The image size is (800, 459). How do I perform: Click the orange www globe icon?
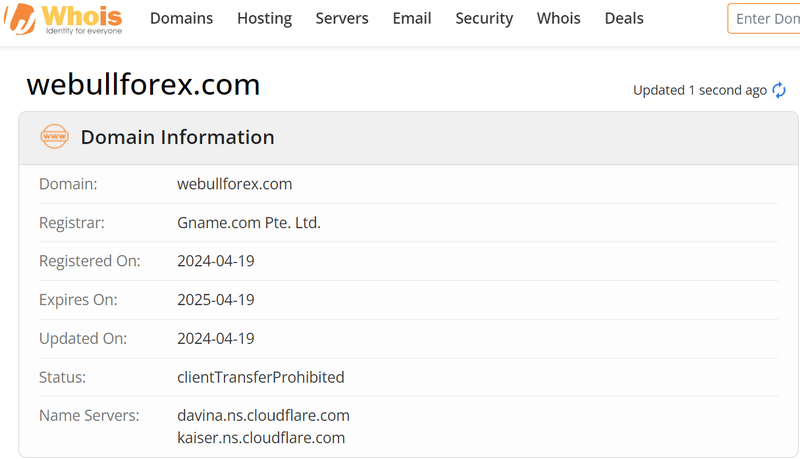[x=54, y=137]
